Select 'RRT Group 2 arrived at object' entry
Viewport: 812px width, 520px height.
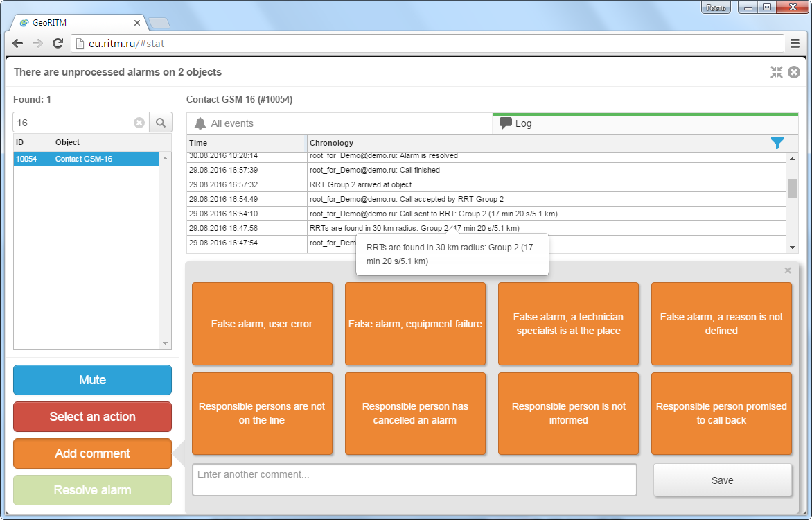pyautogui.click(x=486, y=184)
